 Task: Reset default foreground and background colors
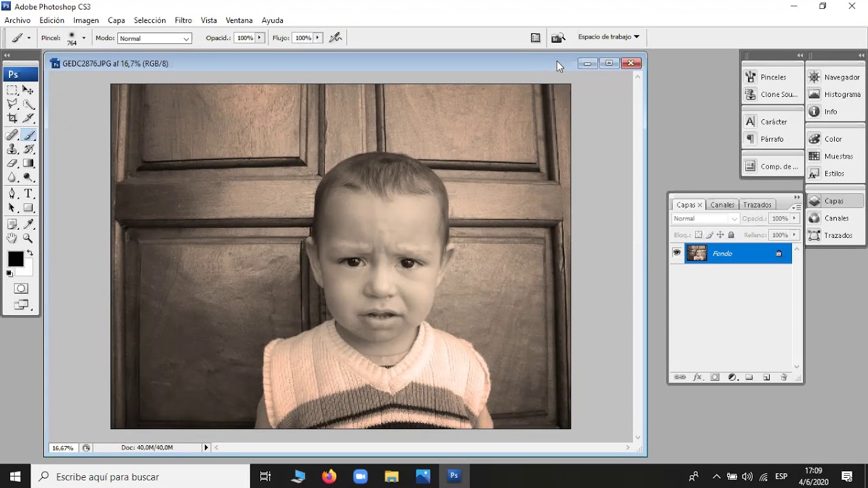click(9, 274)
